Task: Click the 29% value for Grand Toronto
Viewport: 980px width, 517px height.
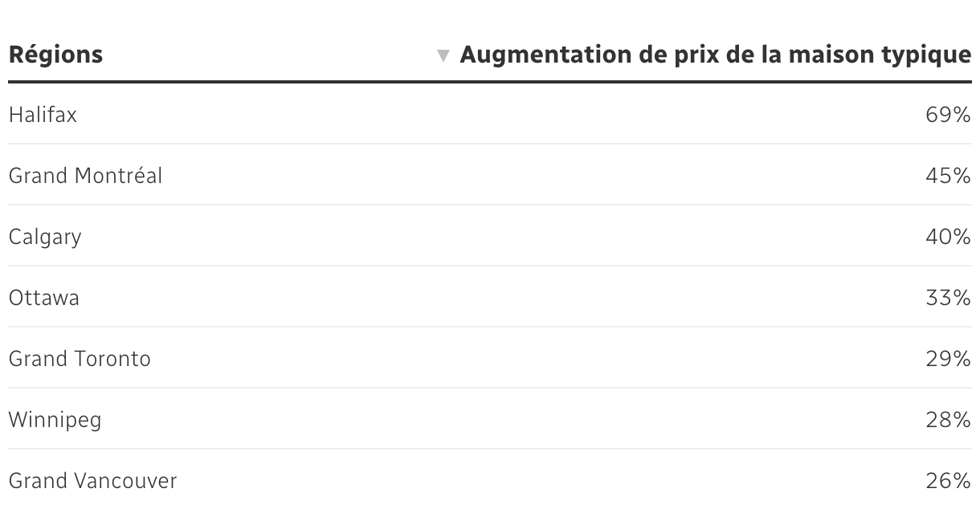Action: [x=949, y=359]
